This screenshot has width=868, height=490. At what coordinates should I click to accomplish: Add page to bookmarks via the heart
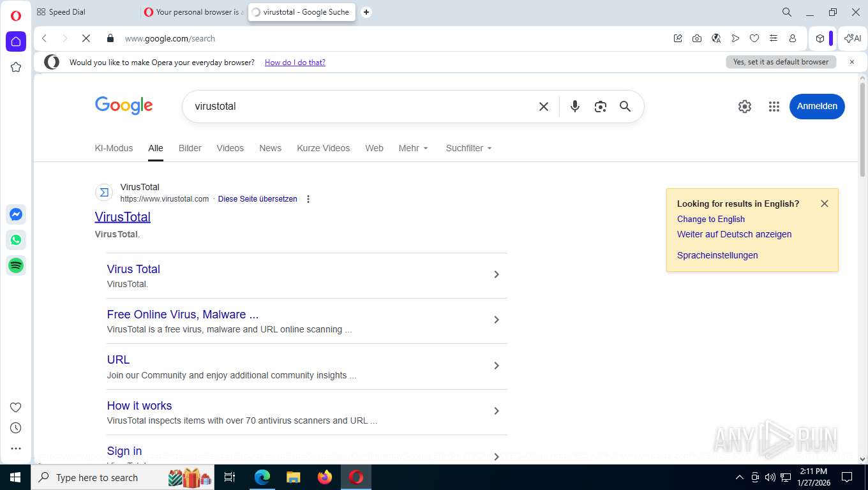coord(754,38)
